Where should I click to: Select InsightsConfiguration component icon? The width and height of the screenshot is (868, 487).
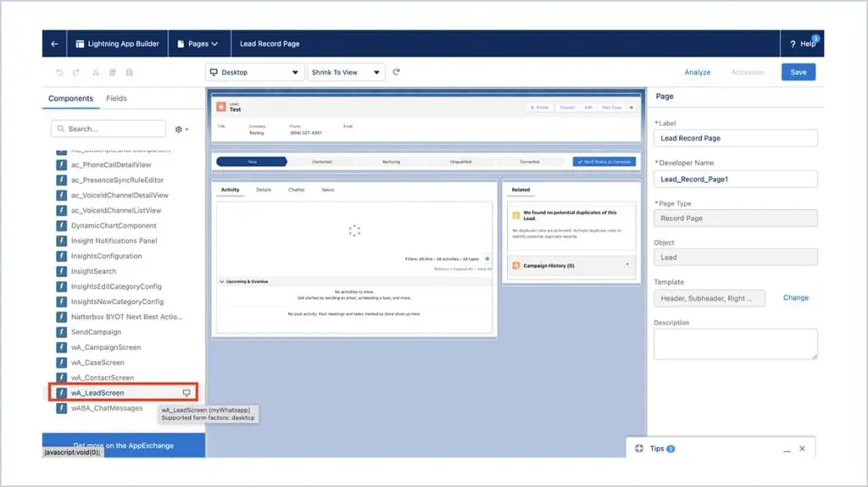point(61,257)
